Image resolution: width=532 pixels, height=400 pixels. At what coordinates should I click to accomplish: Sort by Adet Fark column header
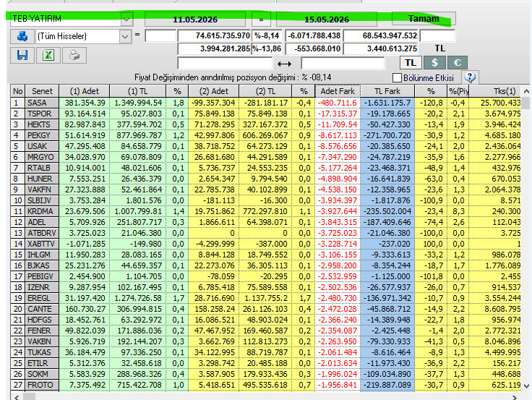338,91
